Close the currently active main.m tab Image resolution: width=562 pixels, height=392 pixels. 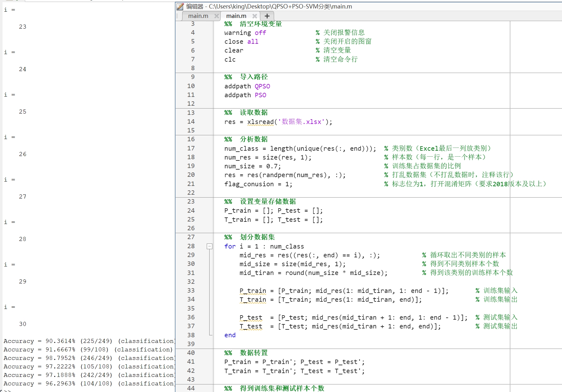255,16
